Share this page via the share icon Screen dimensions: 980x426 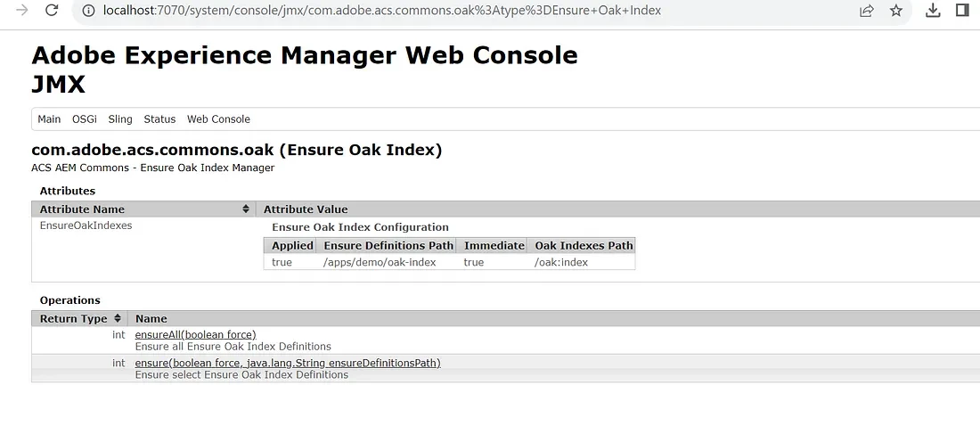866,11
